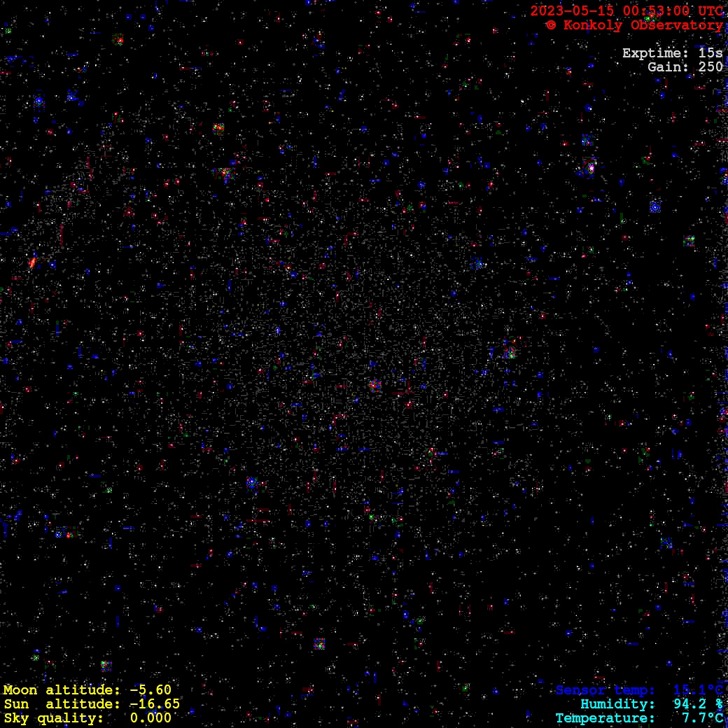This screenshot has width=728, height=728.
Task: Click the red-blue blob at image center
Action: click(374, 384)
